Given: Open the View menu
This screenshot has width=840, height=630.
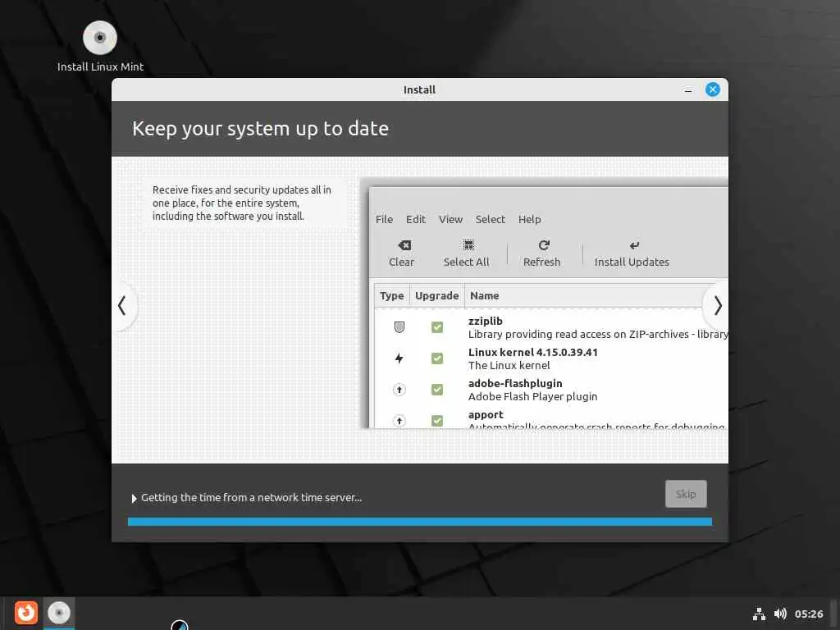Looking at the screenshot, I should coord(450,219).
